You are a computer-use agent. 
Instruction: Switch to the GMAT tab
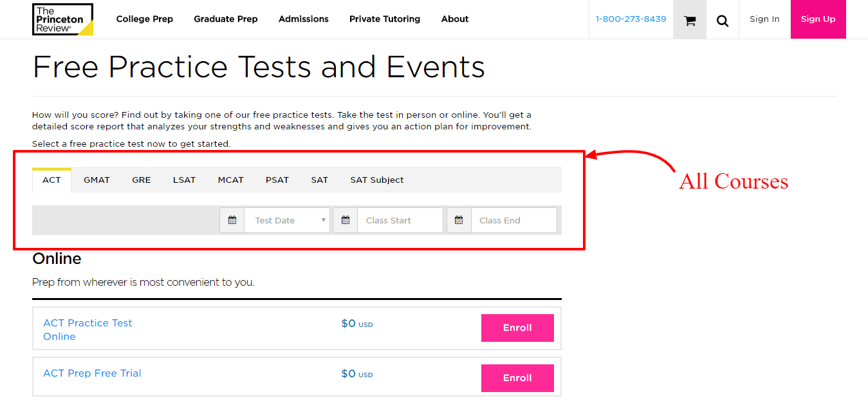(x=97, y=180)
